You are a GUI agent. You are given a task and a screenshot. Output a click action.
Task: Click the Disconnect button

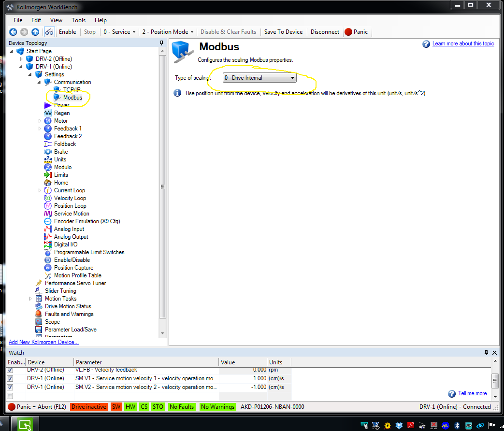[325, 32]
